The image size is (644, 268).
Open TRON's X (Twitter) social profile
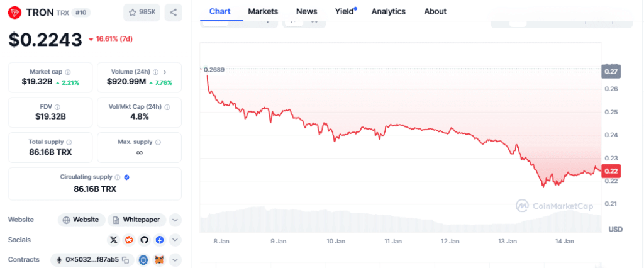(114, 240)
